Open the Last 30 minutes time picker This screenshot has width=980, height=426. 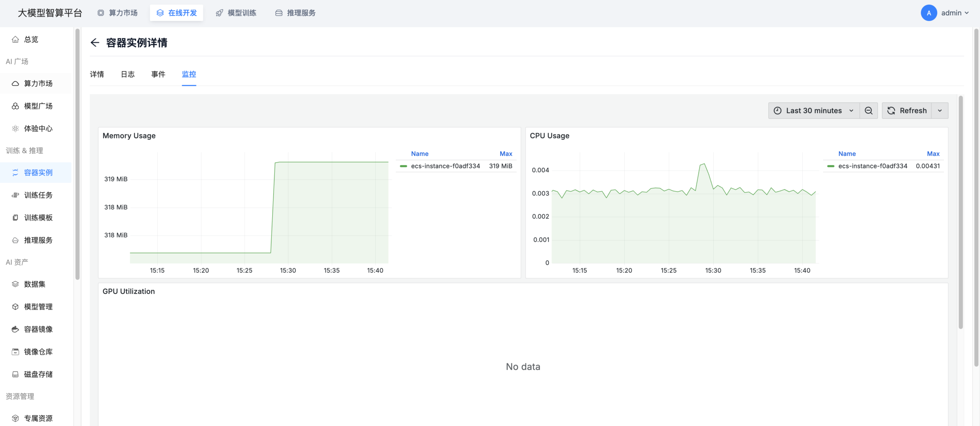pos(813,111)
